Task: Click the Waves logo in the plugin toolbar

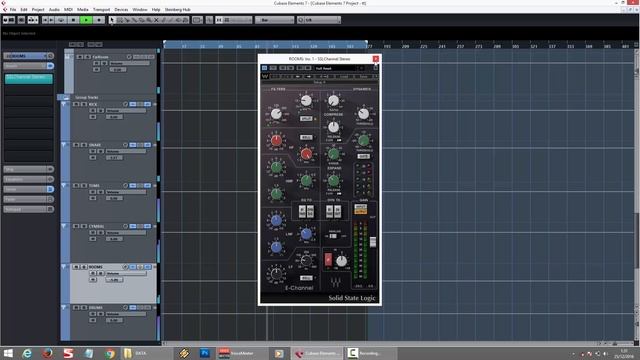Action: pyautogui.click(x=265, y=76)
